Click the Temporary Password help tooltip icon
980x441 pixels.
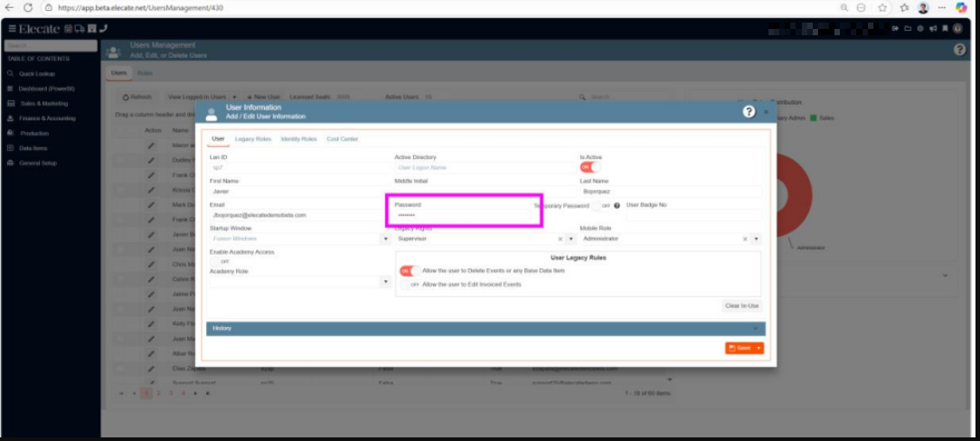617,206
